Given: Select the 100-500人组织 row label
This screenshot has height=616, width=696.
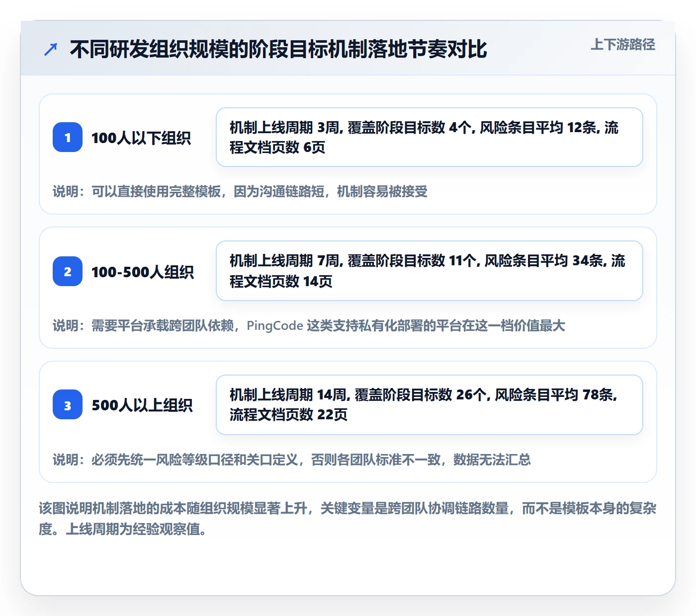Looking at the screenshot, I should (x=143, y=272).
